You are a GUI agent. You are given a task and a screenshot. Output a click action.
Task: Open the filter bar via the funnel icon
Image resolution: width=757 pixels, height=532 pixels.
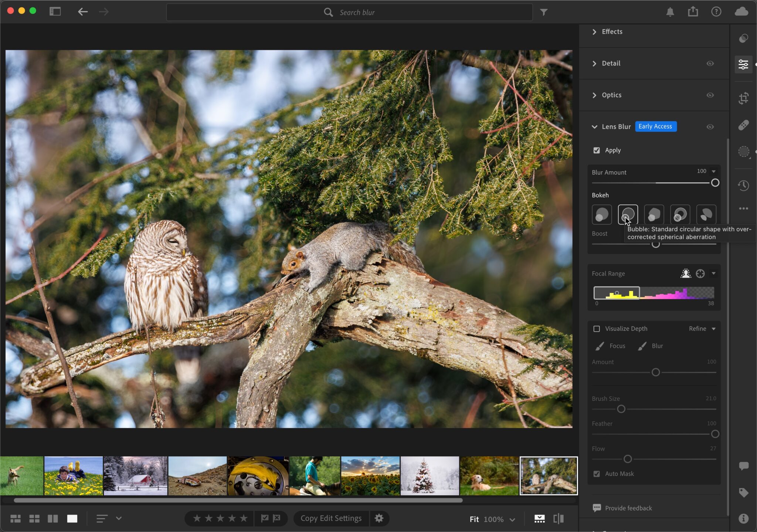coord(544,12)
